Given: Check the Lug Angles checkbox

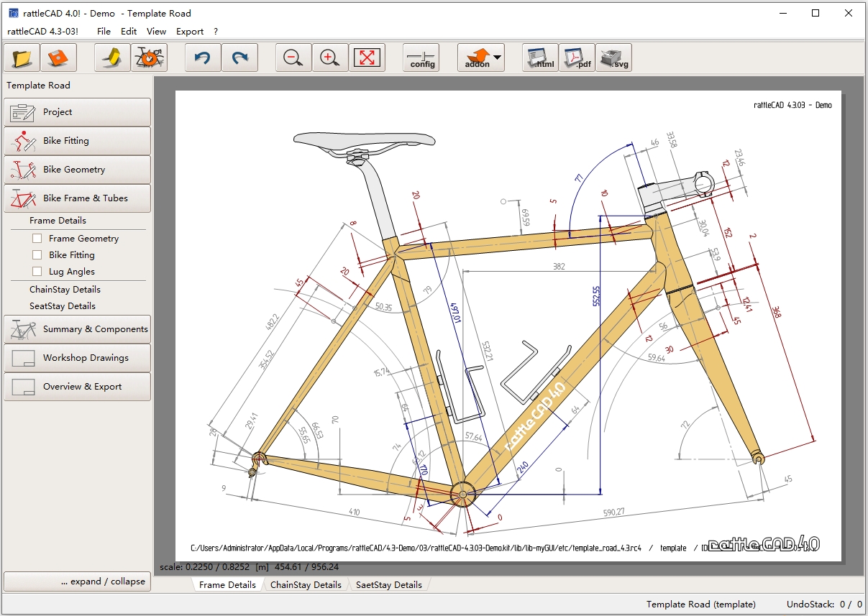Looking at the screenshot, I should tap(37, 272).
